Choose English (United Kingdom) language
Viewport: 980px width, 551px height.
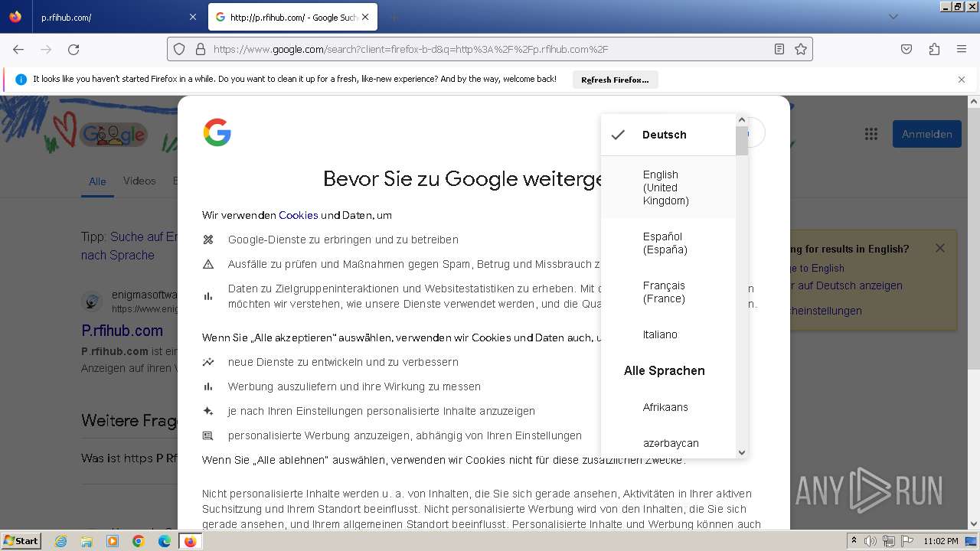668,187
